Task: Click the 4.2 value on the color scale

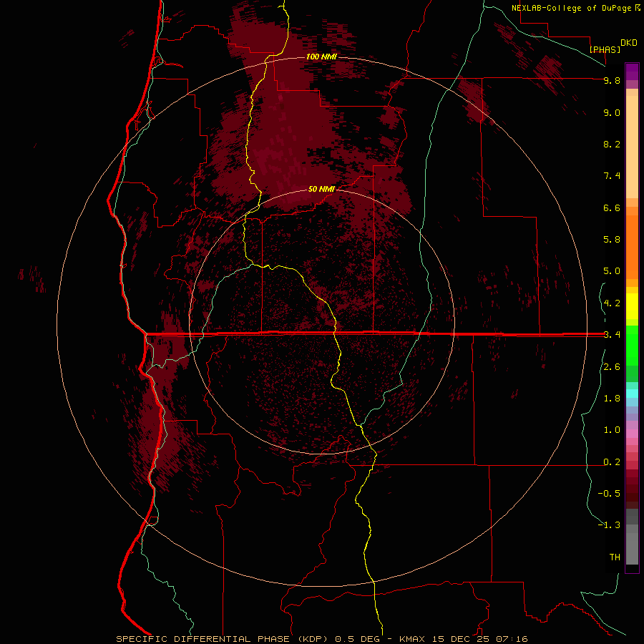Action: click(612, 303)
